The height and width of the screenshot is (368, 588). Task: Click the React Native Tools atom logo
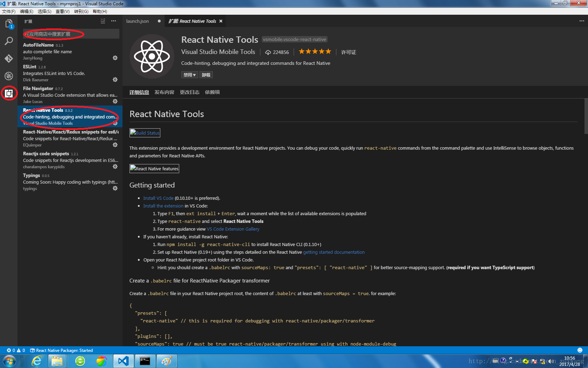point(152,56)
